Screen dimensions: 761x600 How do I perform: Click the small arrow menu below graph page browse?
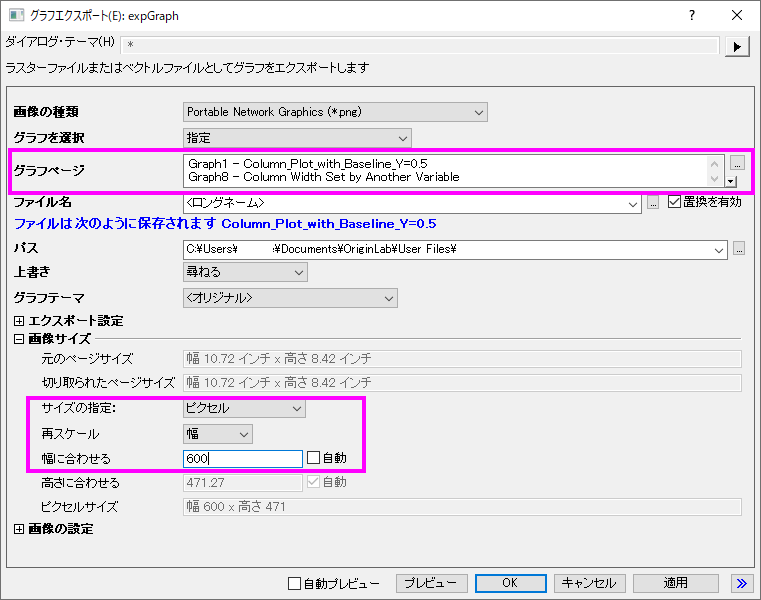pyautogui.click(x=730, y=182)
